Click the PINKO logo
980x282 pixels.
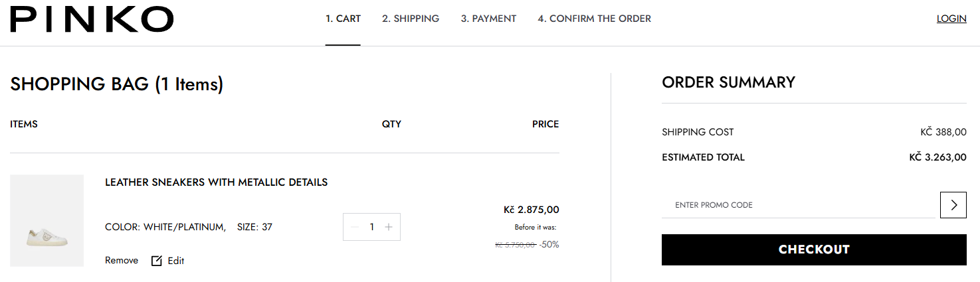(x=92, y=19)
